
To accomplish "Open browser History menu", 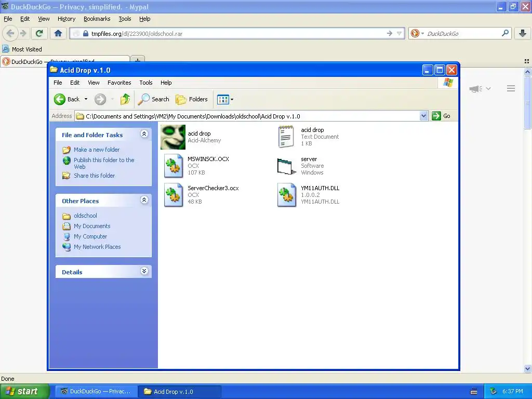I will point(66,19).
